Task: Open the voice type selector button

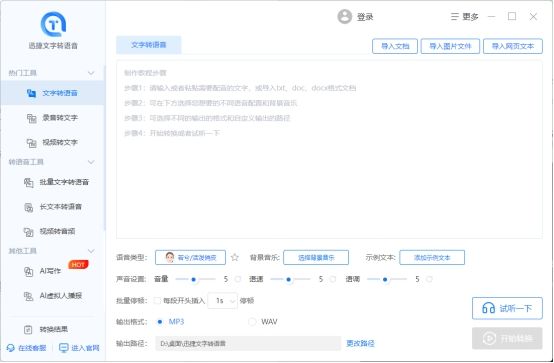Action: point(190,257)
